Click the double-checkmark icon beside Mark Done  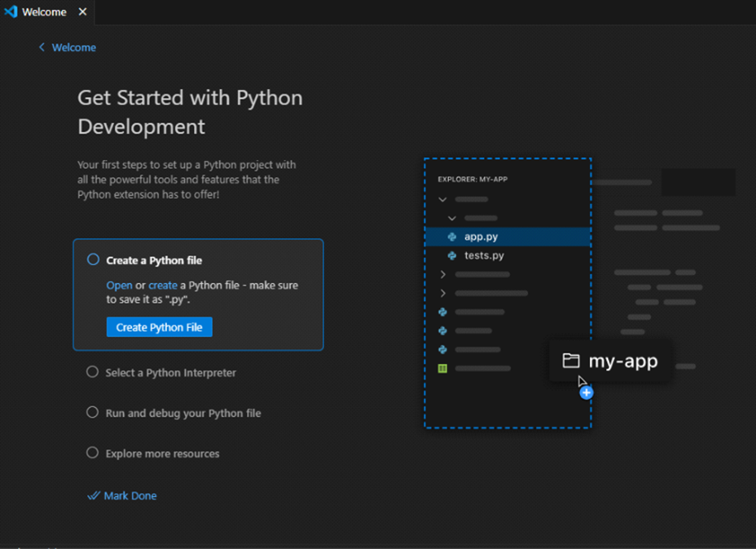(93, 496)
